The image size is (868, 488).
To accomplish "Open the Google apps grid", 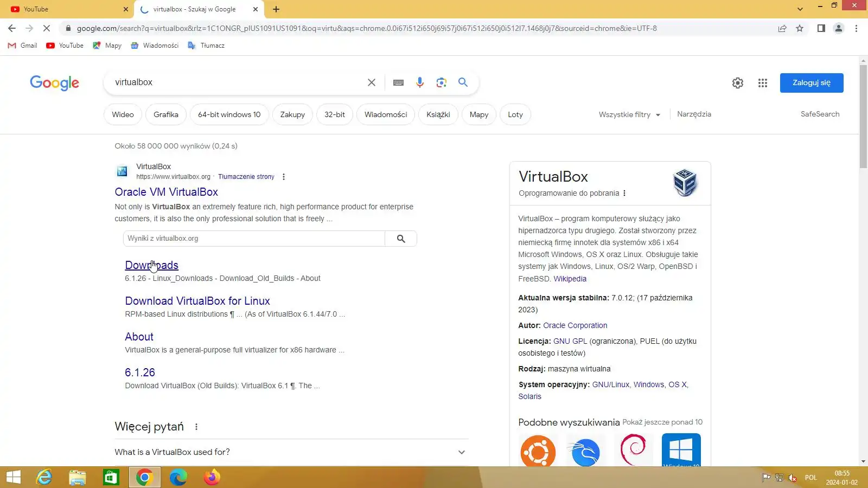I will click(x=763, y=83).
